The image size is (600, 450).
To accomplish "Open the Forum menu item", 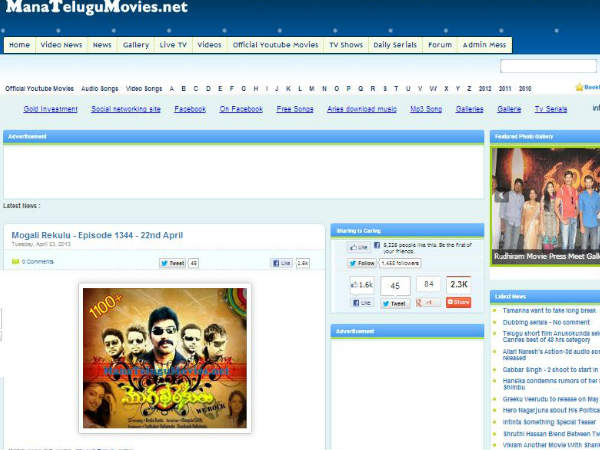I will (440, 45).
